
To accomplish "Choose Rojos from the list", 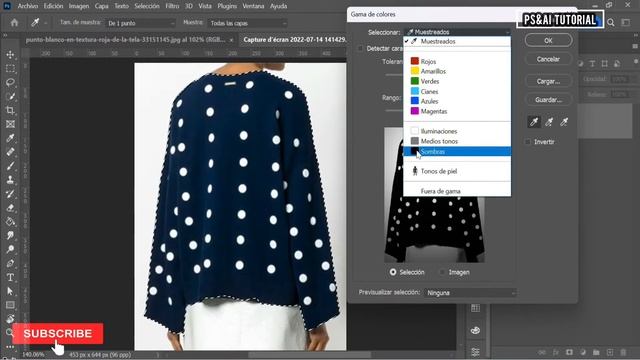I will 457,61.
